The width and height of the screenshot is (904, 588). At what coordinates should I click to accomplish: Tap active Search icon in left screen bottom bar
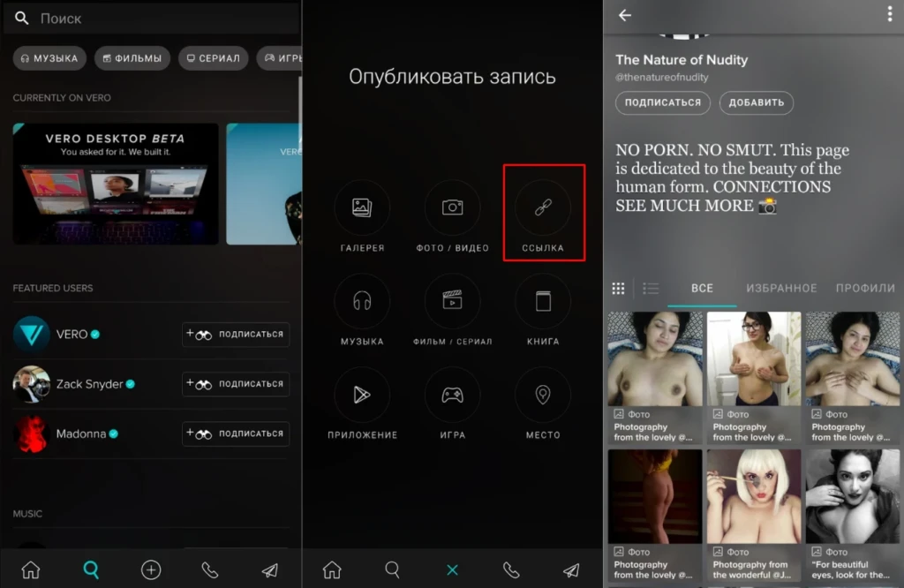point(91,570)
